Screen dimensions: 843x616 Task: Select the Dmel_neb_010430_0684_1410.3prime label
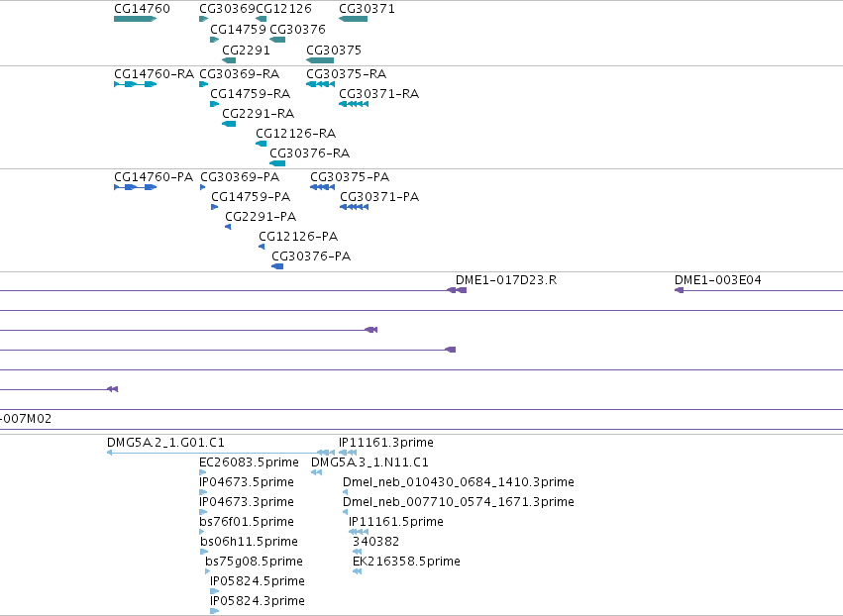tap(459, 482)
